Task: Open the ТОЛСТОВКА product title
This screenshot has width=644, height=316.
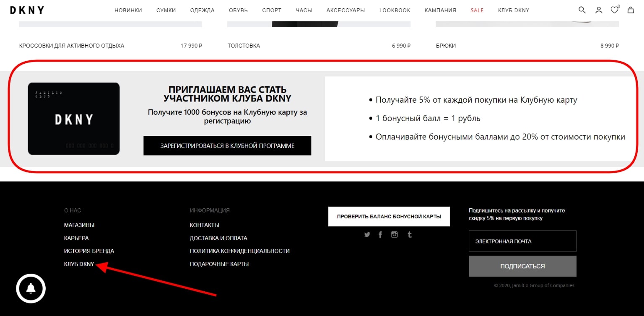Action: 244,46
